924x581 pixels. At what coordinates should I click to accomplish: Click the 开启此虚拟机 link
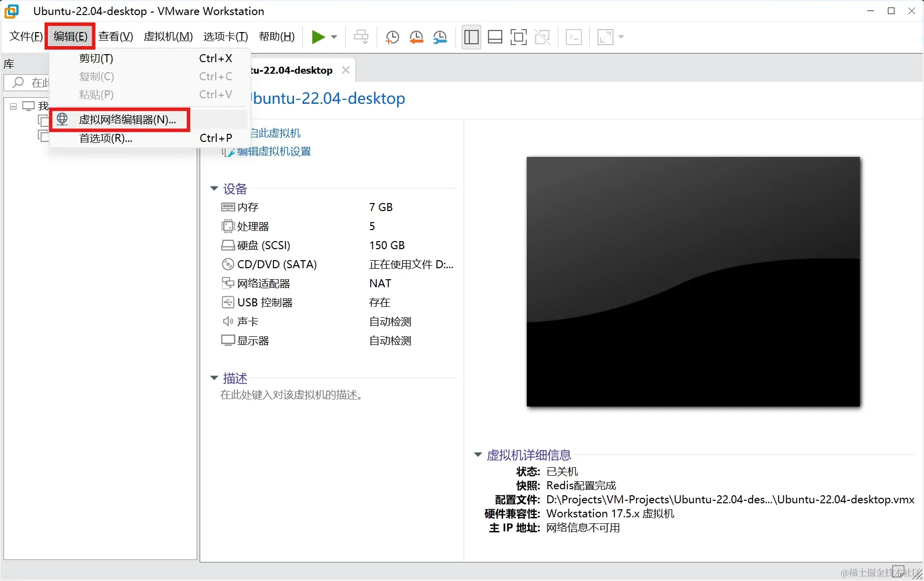pyautogui.click(x=275, y=133)
